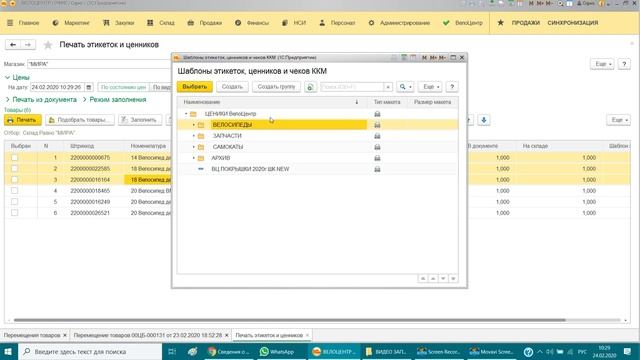
Task: Expand the ВЕЛОСИПЕДЫ folder
Action: coord(194,125)
